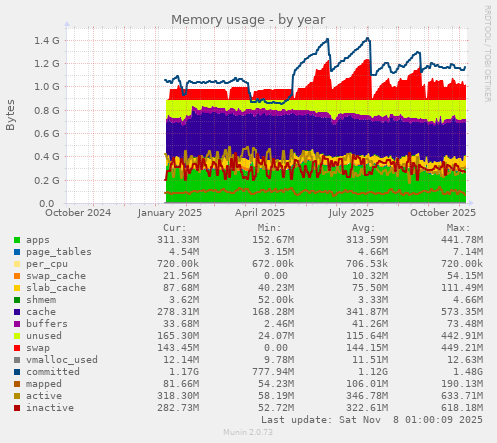Click the blue page_tables legend swatch

(x=17, y=252)
